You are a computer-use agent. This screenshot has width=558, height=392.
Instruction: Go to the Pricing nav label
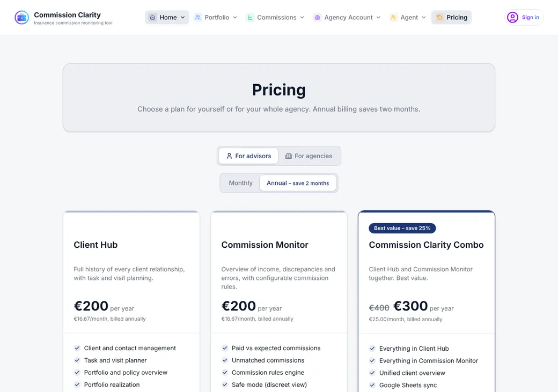[x=457, y=18]
